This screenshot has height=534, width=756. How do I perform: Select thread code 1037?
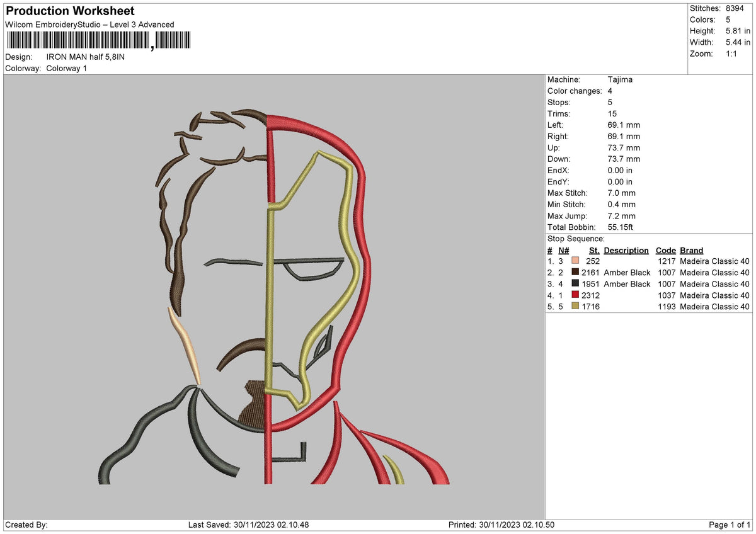pos(666,295)
